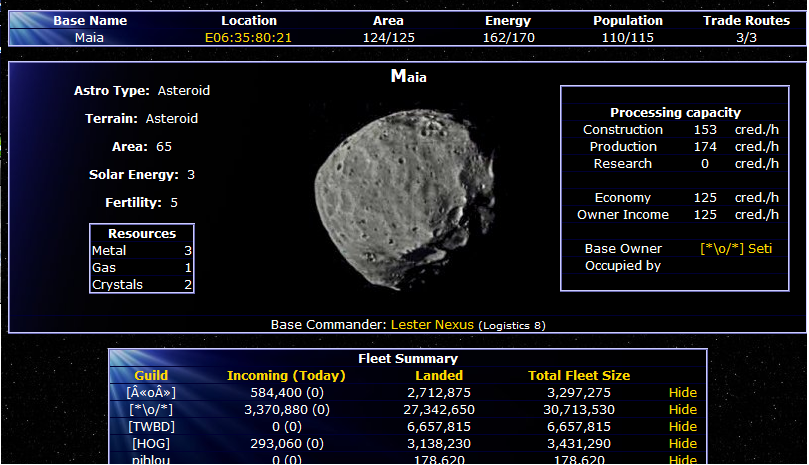The height and width of the screenshot is (465, 809).
Task: Click Energy value 162/170
Action: [x=508, y=38]
